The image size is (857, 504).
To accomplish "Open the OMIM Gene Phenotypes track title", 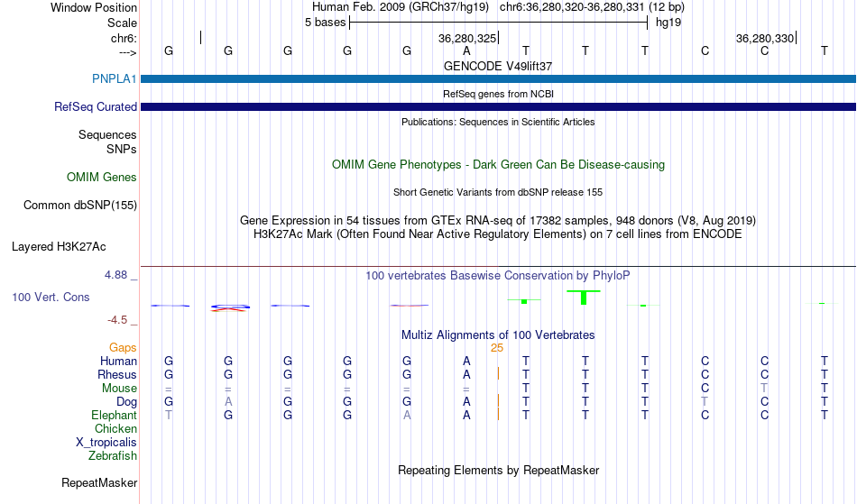I will coord(498,164).
